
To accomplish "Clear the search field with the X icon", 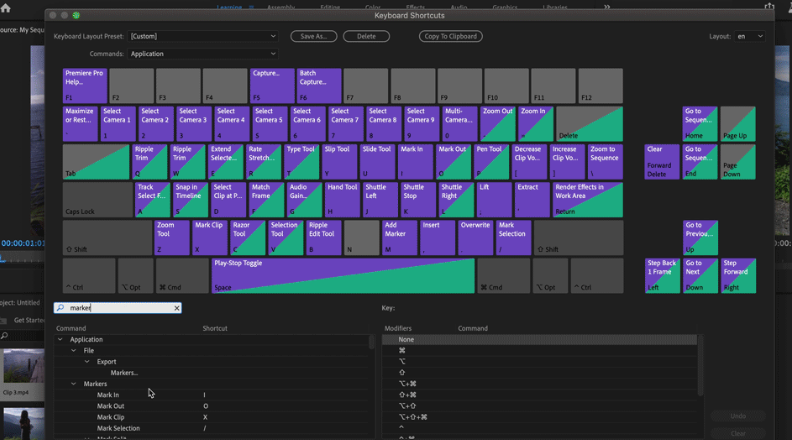I will (177, 308).
